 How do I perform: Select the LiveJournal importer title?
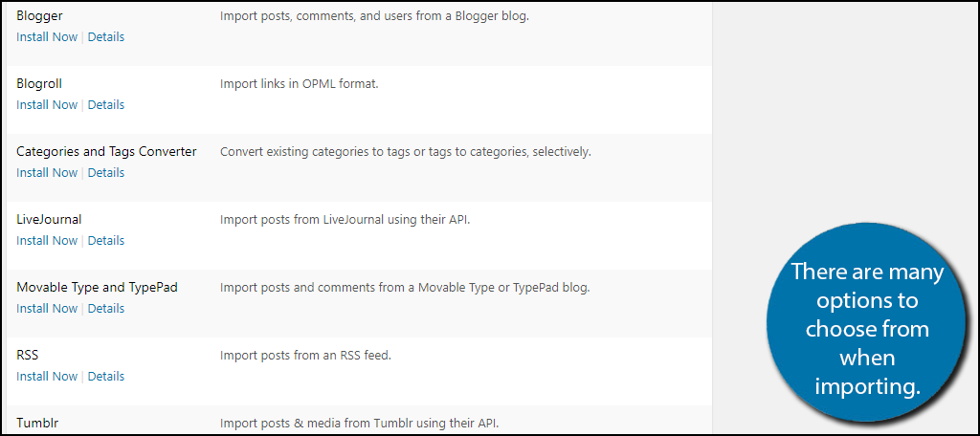[49, 220]
